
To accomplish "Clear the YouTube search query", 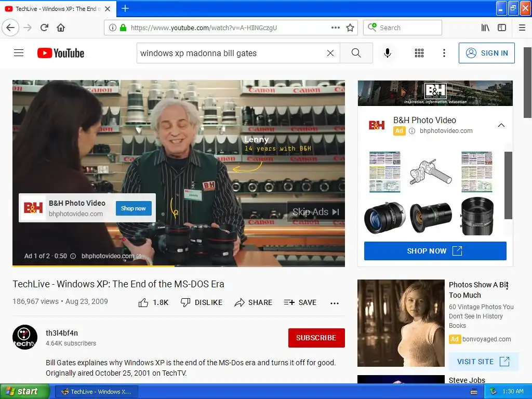I will pyautogui.click(x=330, y=53).
